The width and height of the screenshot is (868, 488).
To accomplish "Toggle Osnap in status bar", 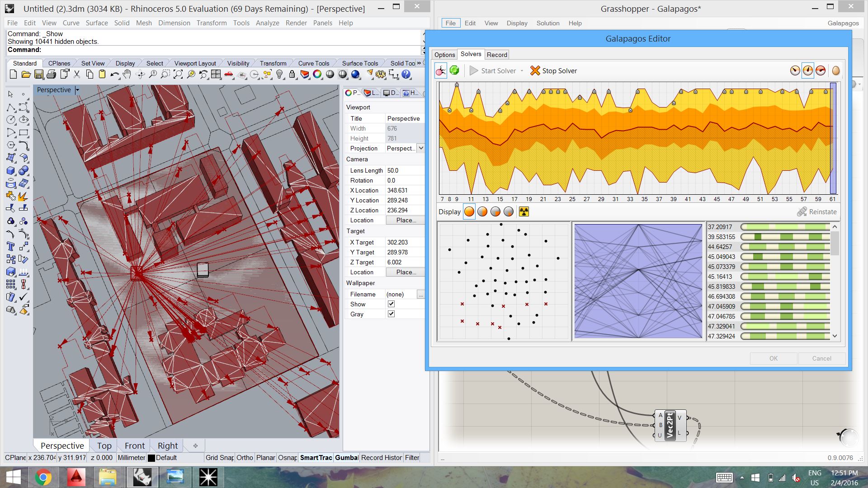I will 288,458.
